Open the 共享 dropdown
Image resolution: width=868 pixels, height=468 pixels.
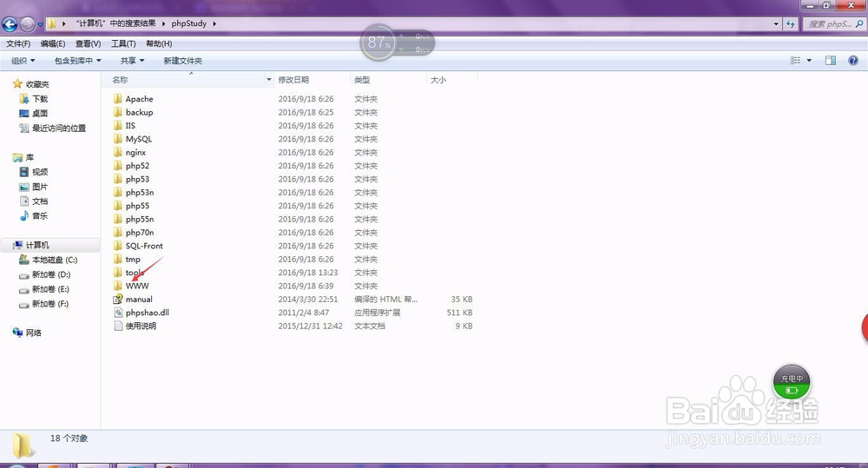pos(132,61)
